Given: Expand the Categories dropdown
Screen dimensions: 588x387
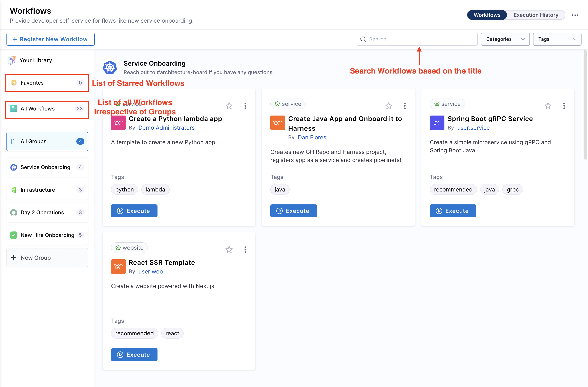Looking at the screenshot, I should click(x=505, y=39).
